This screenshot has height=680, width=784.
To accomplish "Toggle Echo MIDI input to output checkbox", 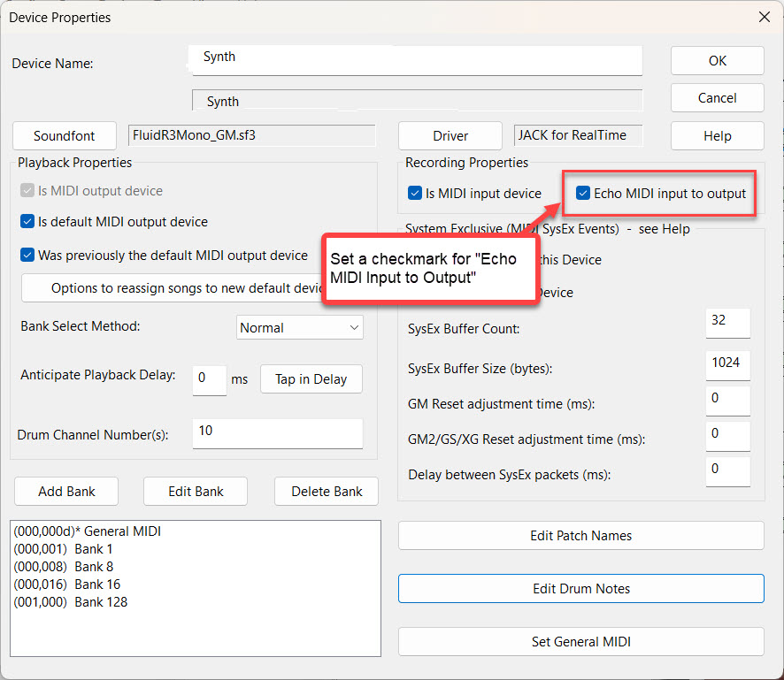I will (583, 194).
